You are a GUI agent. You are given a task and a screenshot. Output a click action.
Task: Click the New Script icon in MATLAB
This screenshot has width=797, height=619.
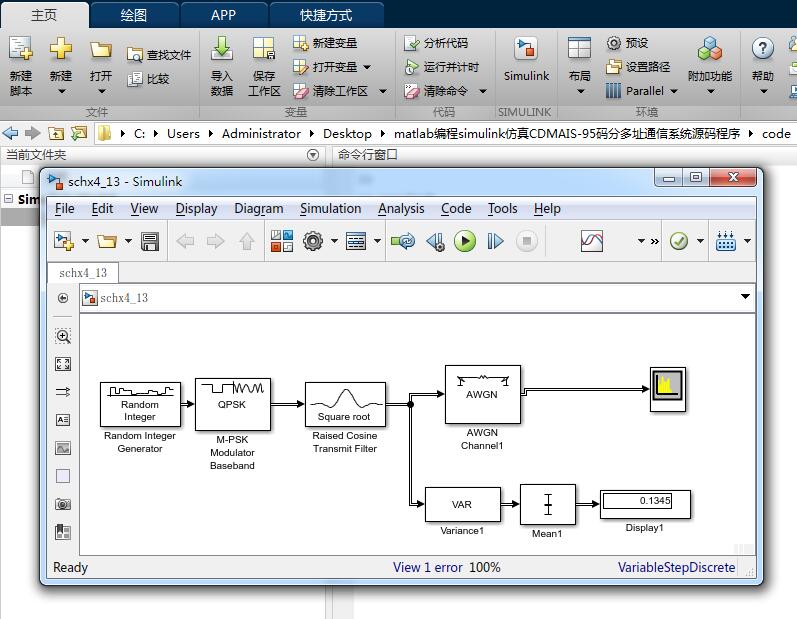point(20,49)
